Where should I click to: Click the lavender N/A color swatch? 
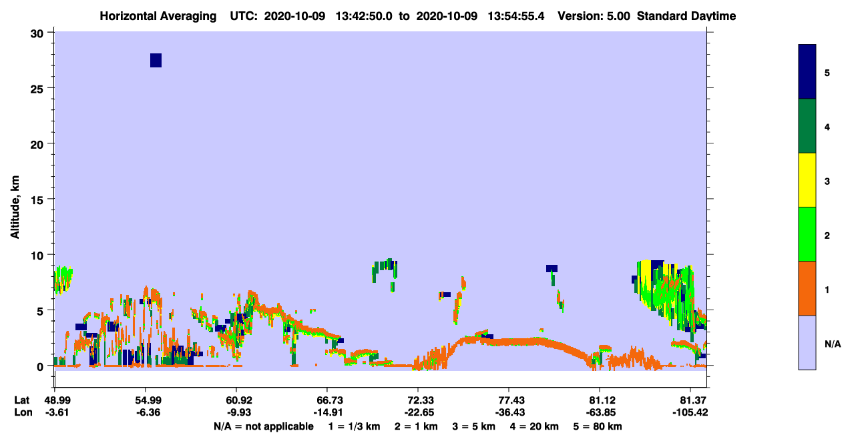coord(807,342)
